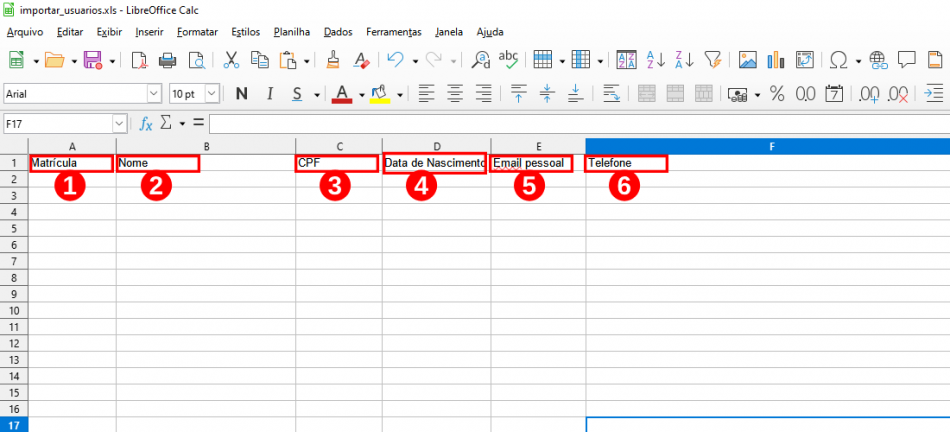
Task: Center cell text horizontally
Action: point(456,94)
